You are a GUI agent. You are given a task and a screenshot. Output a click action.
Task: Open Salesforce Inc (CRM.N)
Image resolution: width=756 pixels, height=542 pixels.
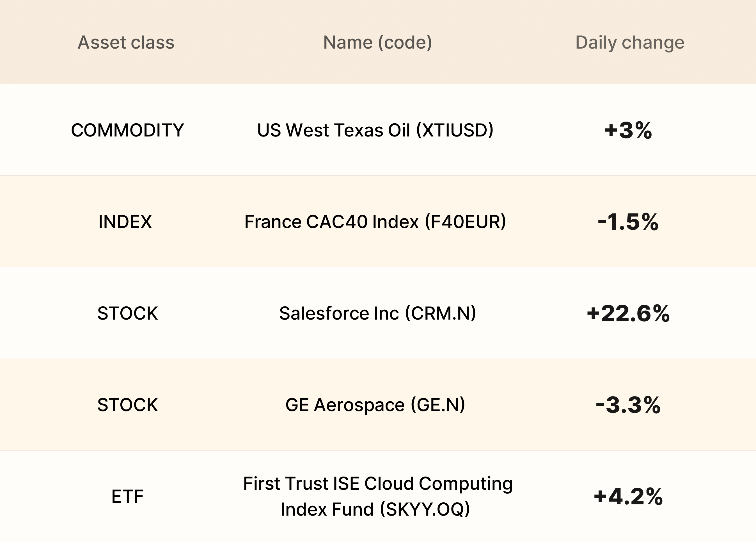[x=378, y=313]
